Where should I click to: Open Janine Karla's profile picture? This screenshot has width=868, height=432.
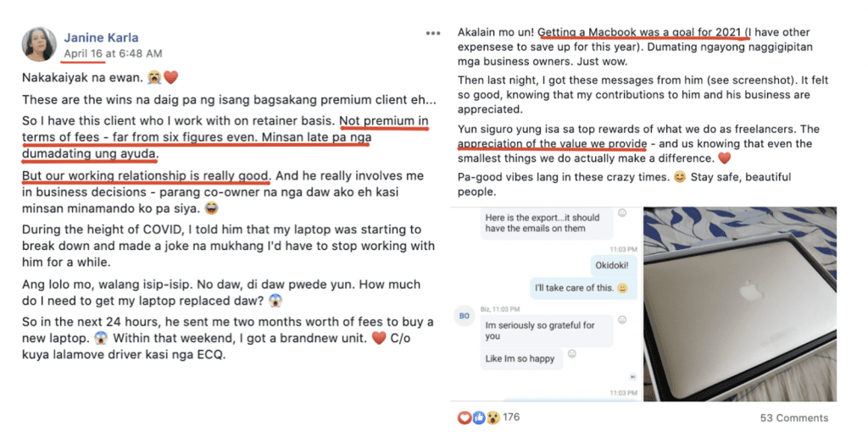(x=39, y=44)
